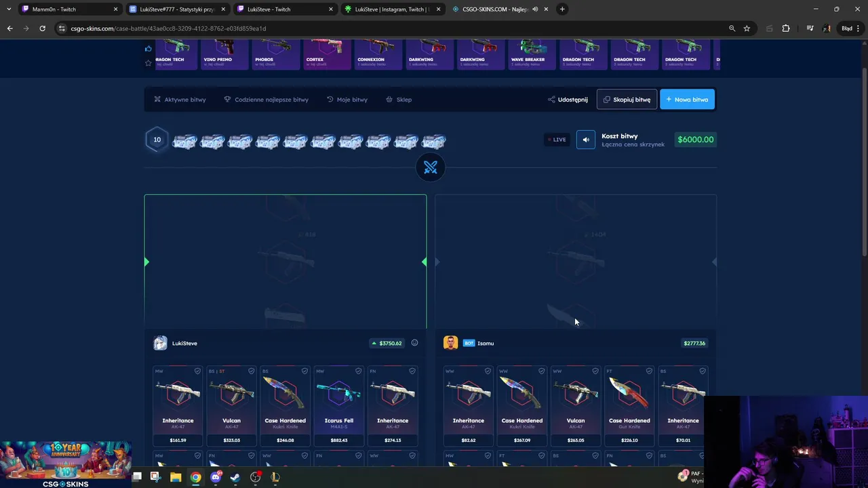The height and width of the screenshot is (488, 868).
Task: Open the Sklep tab
Action: 399,100
